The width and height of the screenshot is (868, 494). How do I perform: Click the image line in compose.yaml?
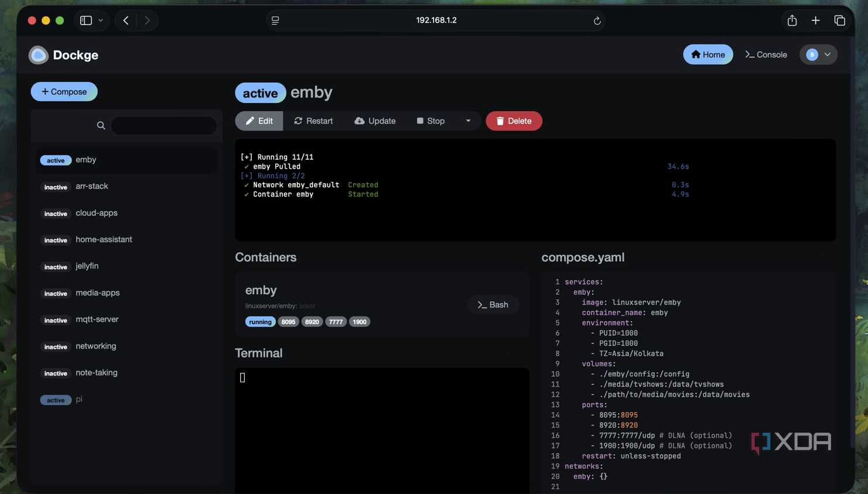(631, 303)
